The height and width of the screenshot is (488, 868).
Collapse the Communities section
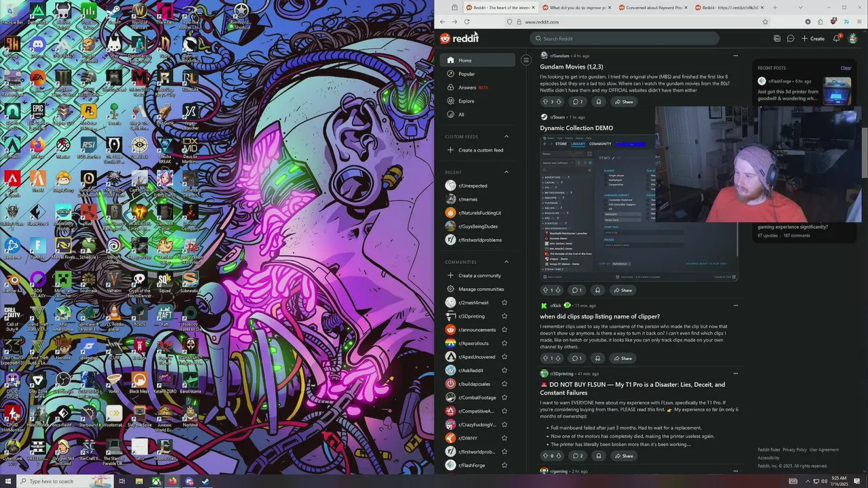(506, 262)
